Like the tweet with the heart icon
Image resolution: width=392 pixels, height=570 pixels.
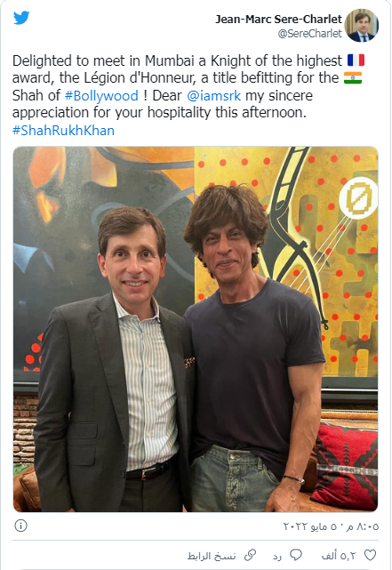coord(370,555)
